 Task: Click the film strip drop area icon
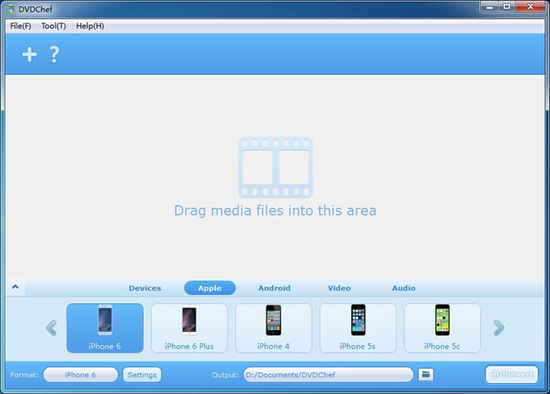275,167
